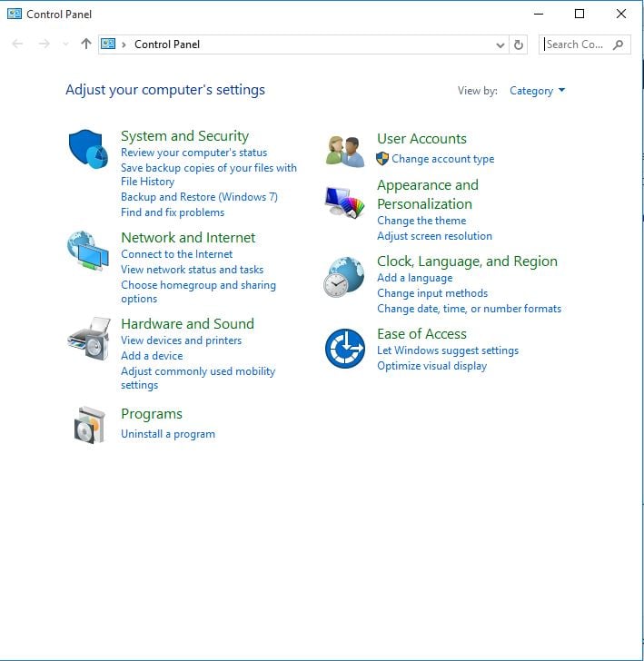The image size is (644, 661).
Task: Open the User Accounts people icon
Action: pyautogui.click(x=345, y=152)
